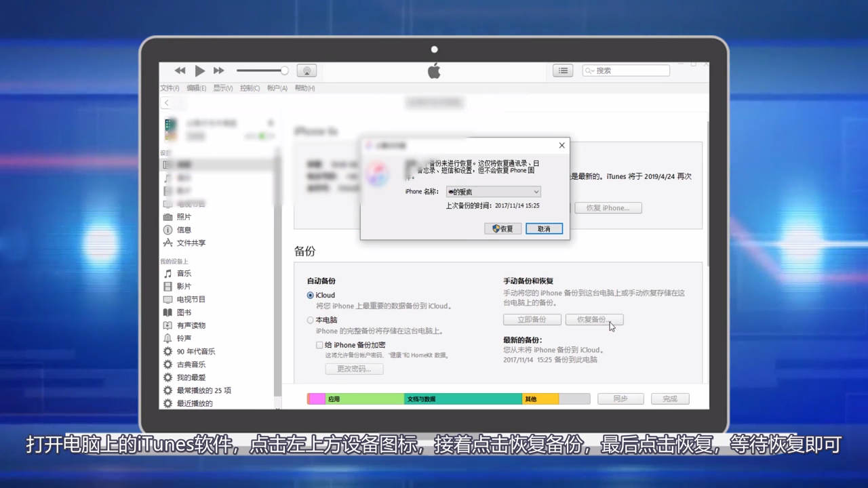The height and width of the screenshot is (488, 868).
Task: Click the 上次备份的时间: 2017/11/14 15:25 text
Action: click(x=492, y=205)
